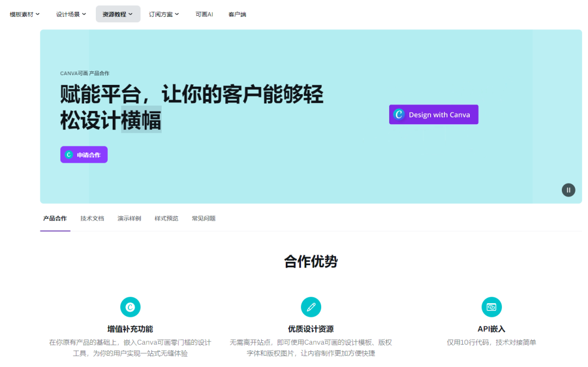Expand the 模板素材 dropdown menu
The height and width of the screenshot is (367, 588).
(x=24, y=14)
